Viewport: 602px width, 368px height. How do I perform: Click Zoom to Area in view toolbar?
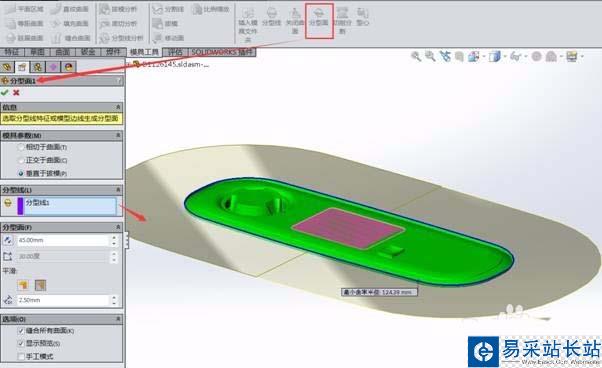pyautogui.click(x=430, y=56)
